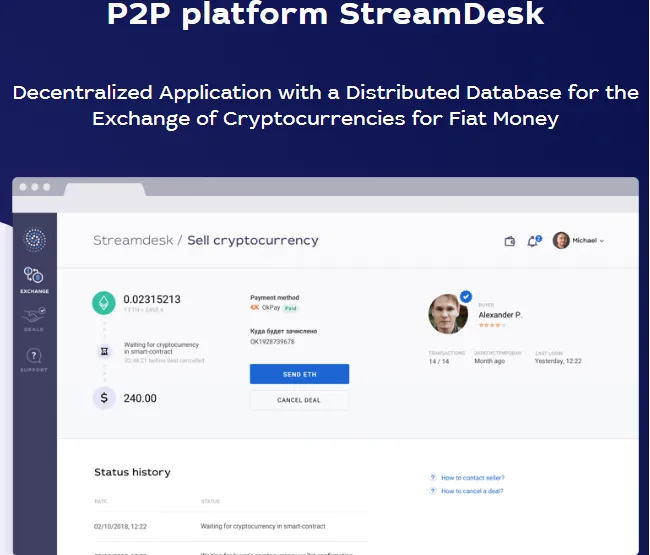Click the CANCEL DEAL button
The width and height of the screenshot is (650, 555).
[299, 400]
